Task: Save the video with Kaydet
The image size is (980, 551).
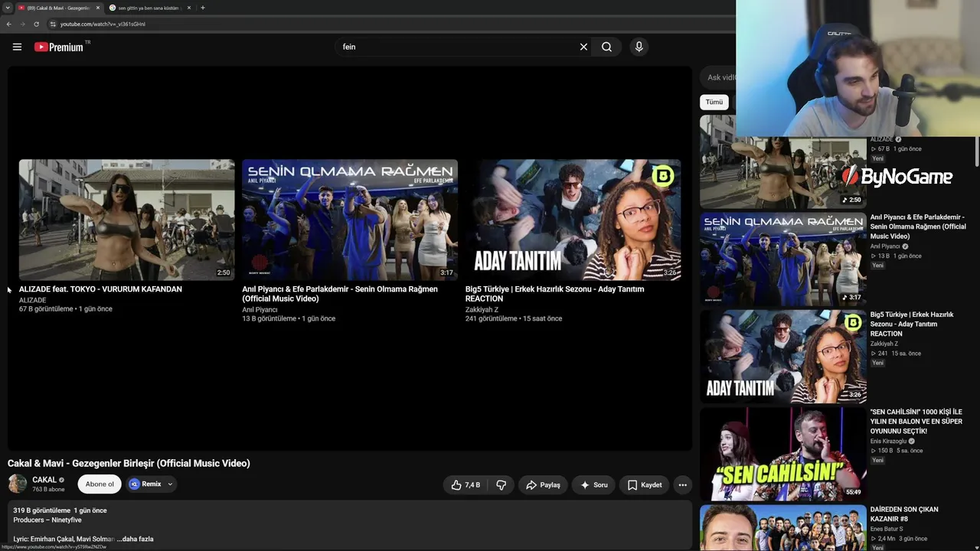Action: [645, 484]
